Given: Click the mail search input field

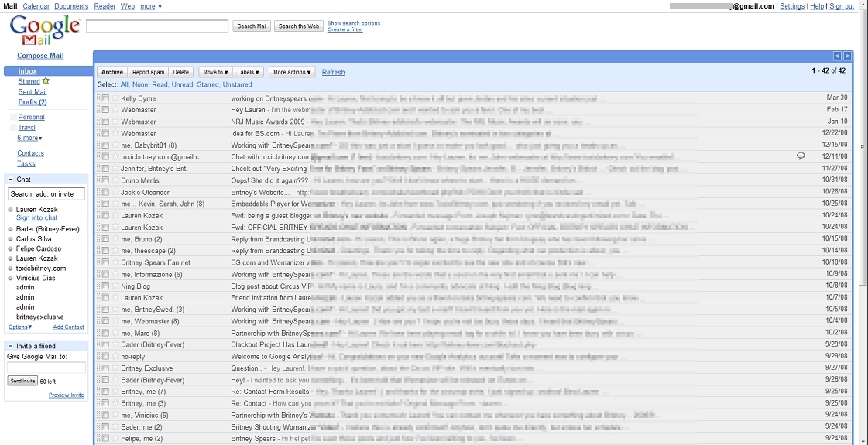Looking at the screenshot, I should pyautogui.click(x=157, y=26).
